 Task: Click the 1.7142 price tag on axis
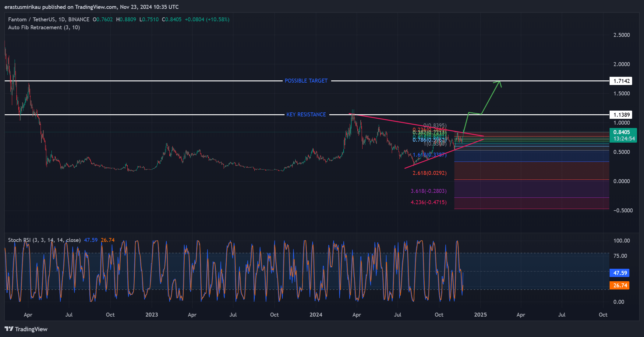[621, 81]
